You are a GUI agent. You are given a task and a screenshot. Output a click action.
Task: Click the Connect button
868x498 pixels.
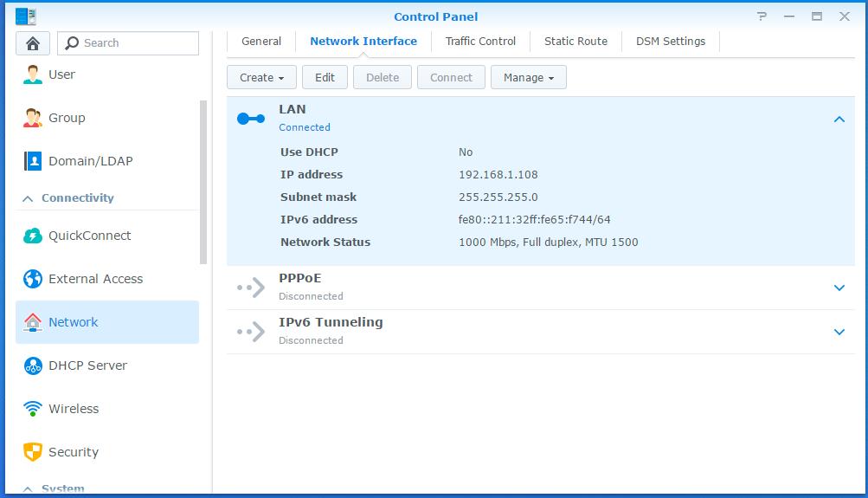click(451, 78)
